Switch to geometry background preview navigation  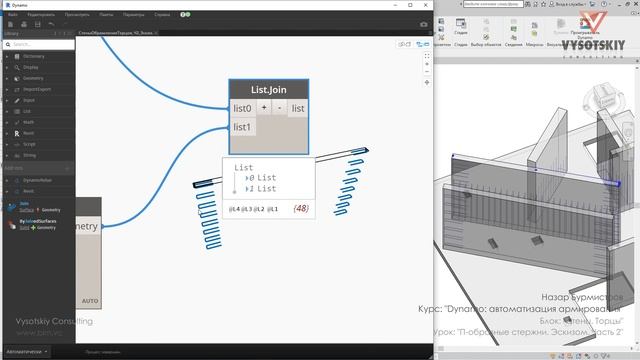(x=404, y=44)
